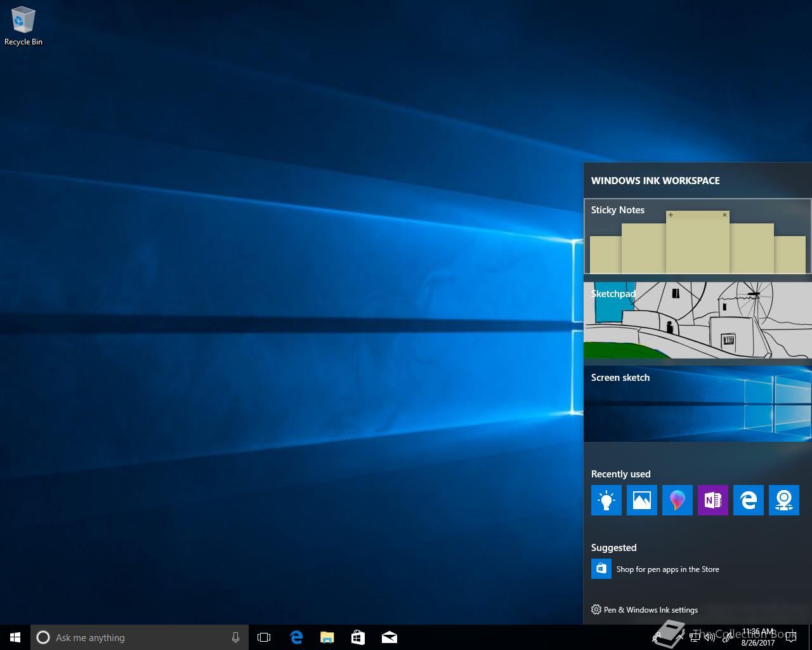Open the Sticky Notes tile
The image size is (812, 650).
[697, 237]
